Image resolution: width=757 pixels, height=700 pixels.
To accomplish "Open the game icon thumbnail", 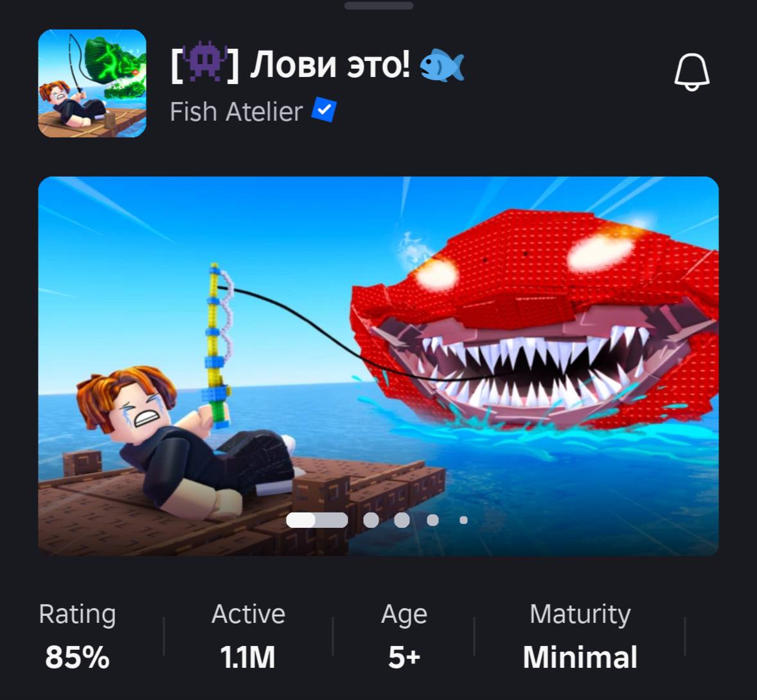I will [92, 83].
